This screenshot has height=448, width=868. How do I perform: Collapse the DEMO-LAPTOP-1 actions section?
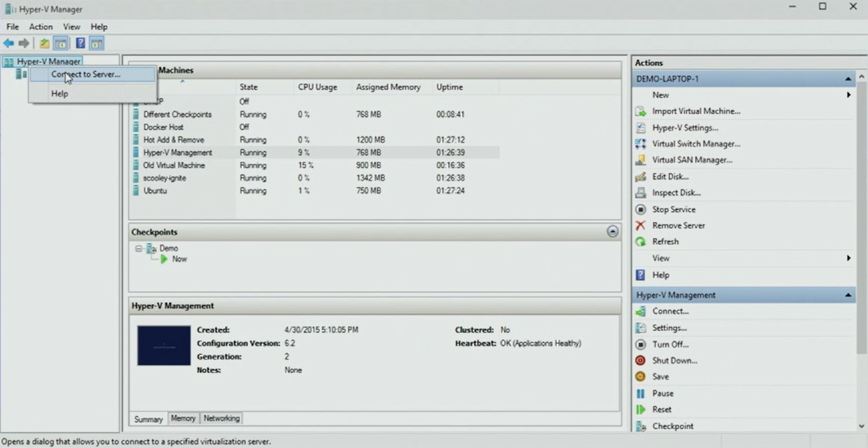tap(848, 78)
